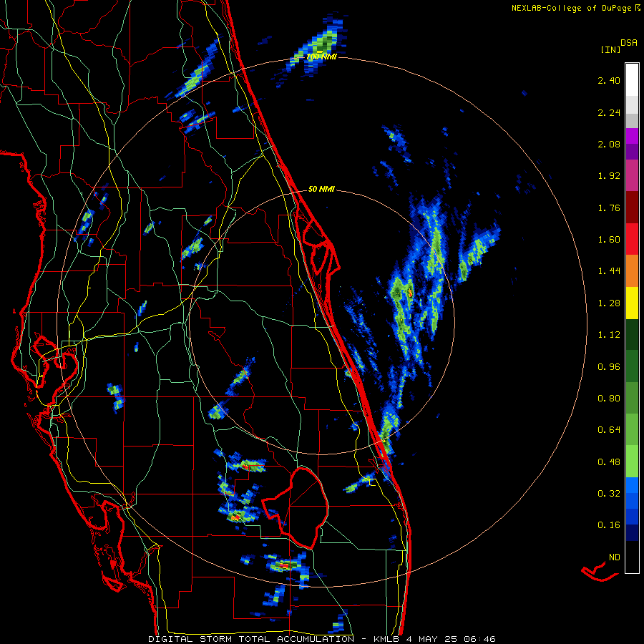Pick the darkest green swatch beside 1.12

coord(632,335)
